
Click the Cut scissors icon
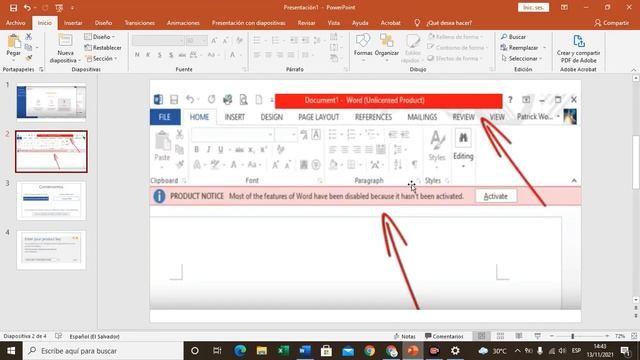click(29, 37)
